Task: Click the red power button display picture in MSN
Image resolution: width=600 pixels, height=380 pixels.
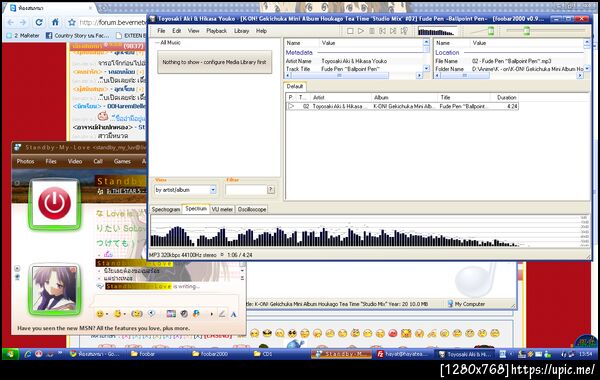Action: [x=55, y=204]
